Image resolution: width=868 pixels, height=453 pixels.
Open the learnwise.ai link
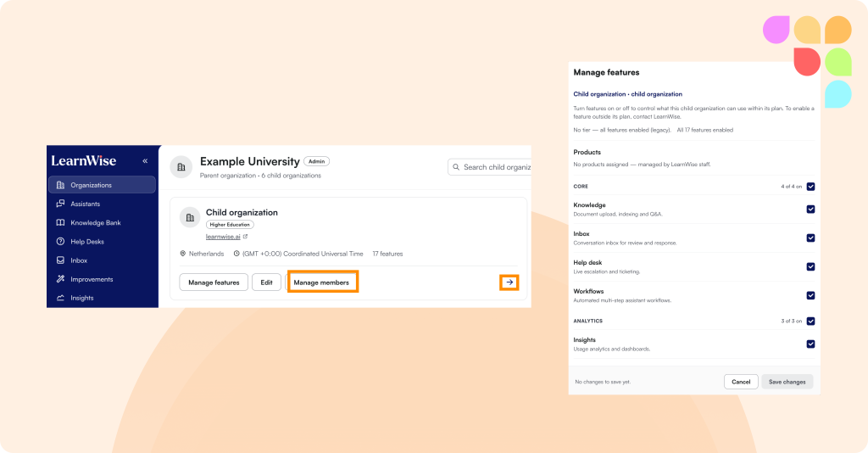pyautogui.click(x=223, y=237)
